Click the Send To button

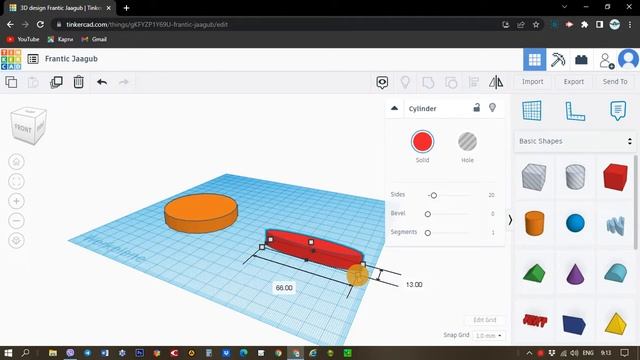point(615,82)
